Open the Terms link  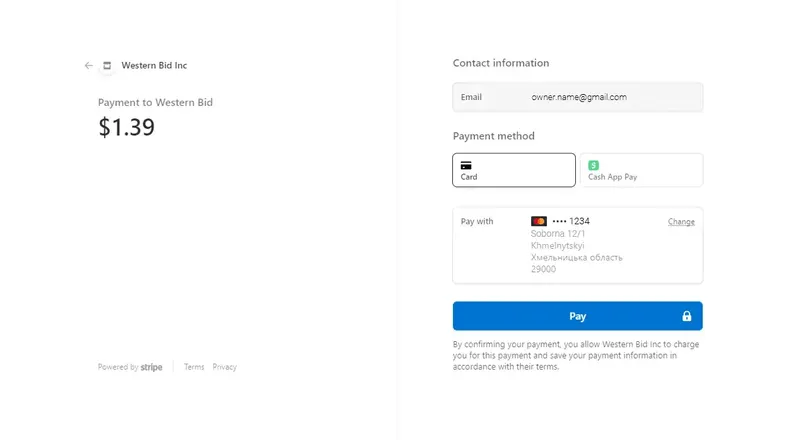(194, 367)
